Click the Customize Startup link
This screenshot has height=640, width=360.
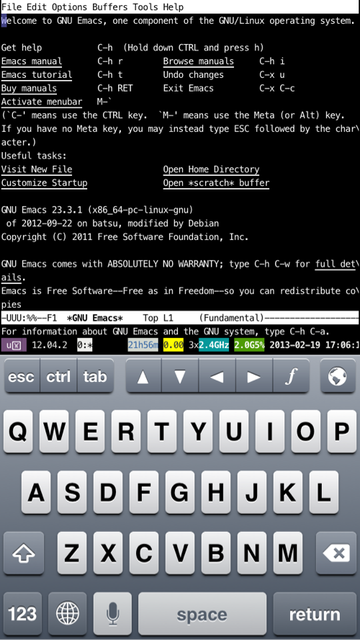[44, 183]
